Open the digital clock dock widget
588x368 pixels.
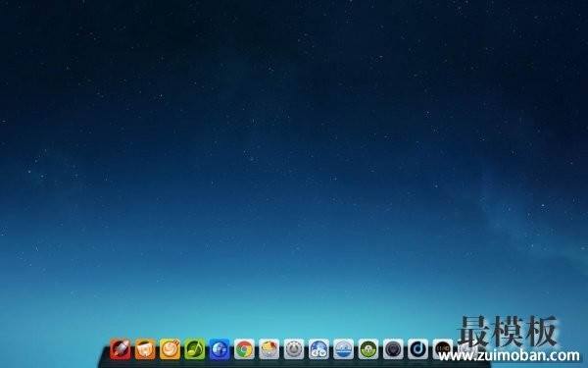click(443, 349)
